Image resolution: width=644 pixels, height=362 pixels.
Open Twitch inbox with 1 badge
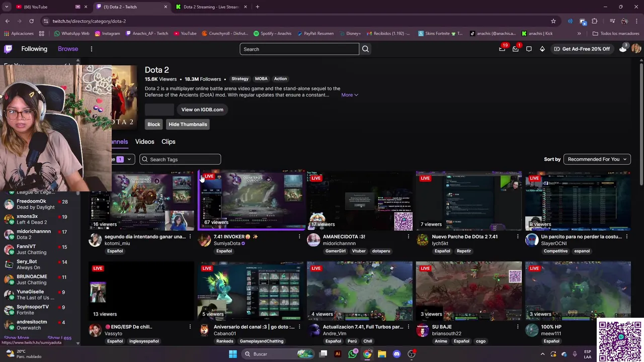tap(515, 49)
